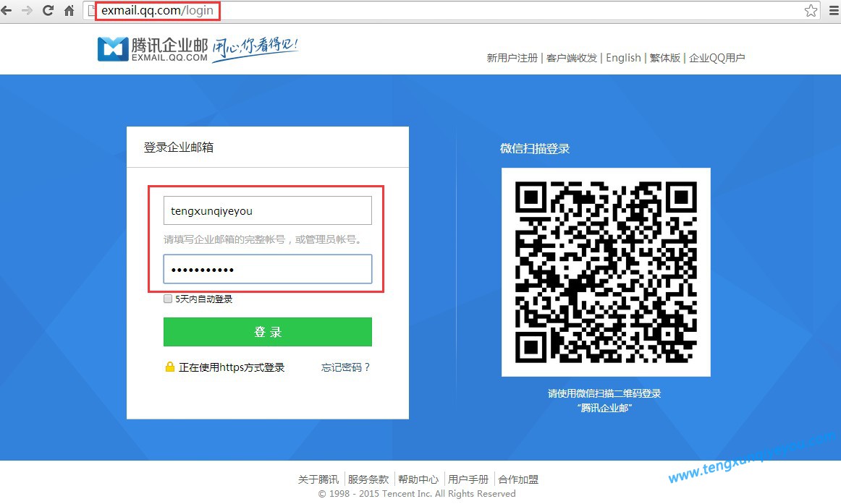The image size is (841, 504).
Task: Click the 正在使用https方式登录 text
Action: pos(232,367)
